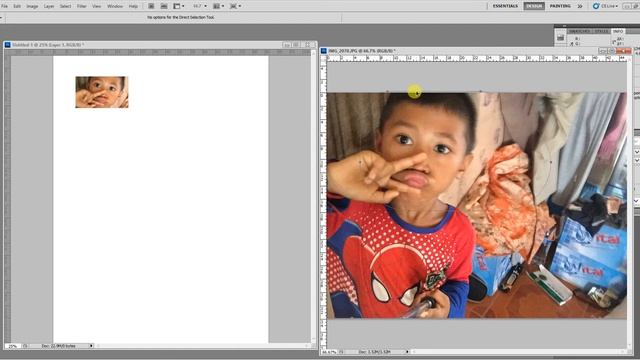Click the Photoshop icon on IMG JPG title bar
The image size is (640, 360).
(x=324, y=51)
